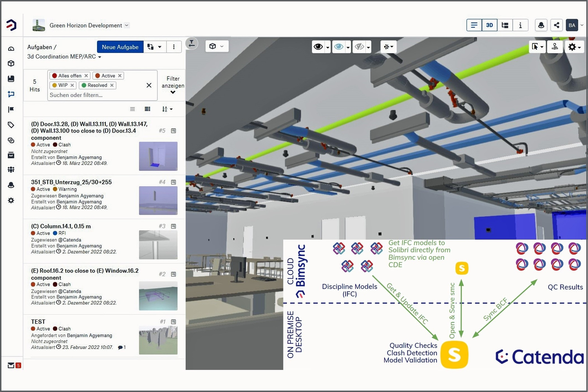Expand the Green Horizon Development project dropdown

click(127, 25)
